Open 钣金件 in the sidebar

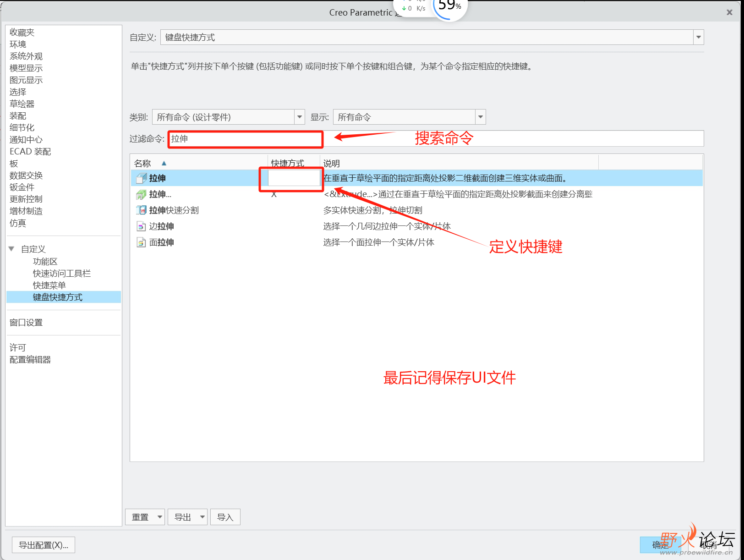[22, 187]
